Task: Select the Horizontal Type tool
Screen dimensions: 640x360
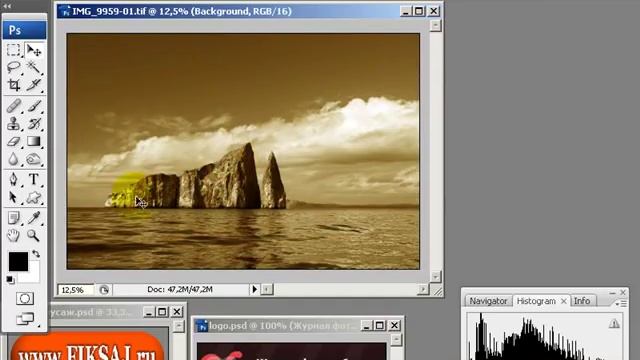Action: tap(34, 179)
